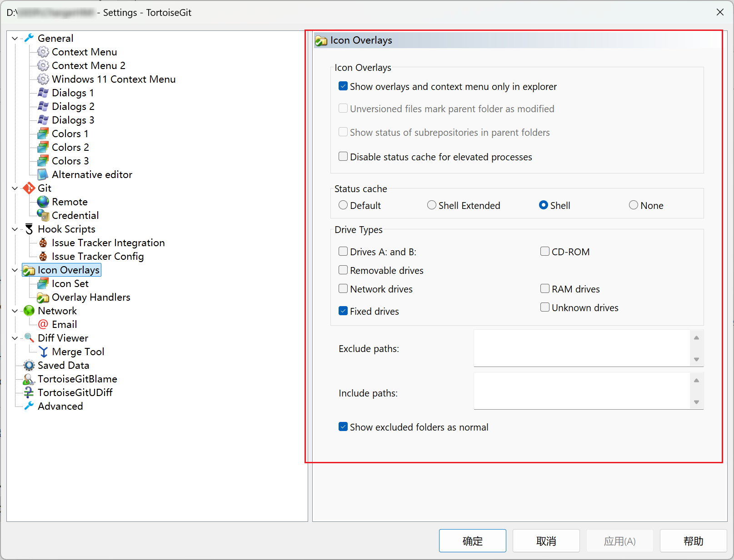Click the Network green globe icon
This screenshot has height=560, width=734.
click(x=29, y=311)
